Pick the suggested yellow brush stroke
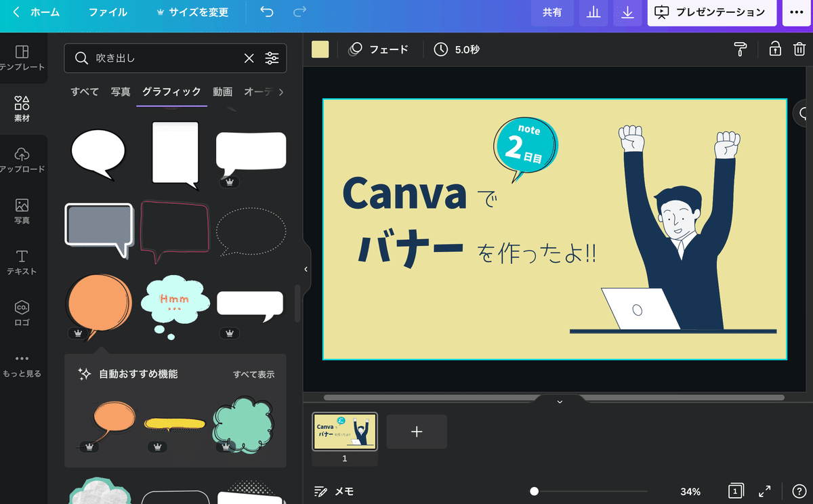Image resolution: width=813 pixels, height=504 pixels. [175, 424]
